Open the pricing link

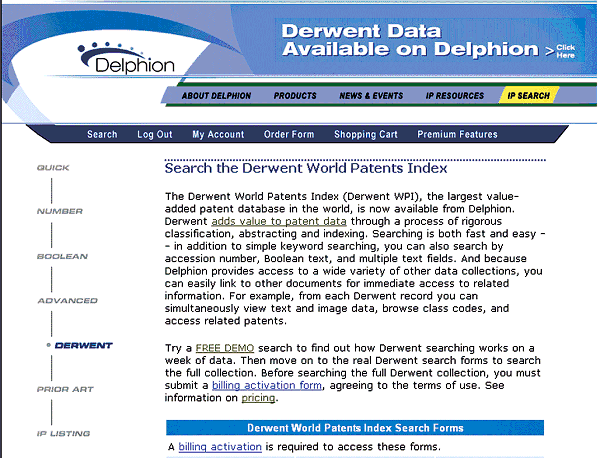tap(258, 398)
